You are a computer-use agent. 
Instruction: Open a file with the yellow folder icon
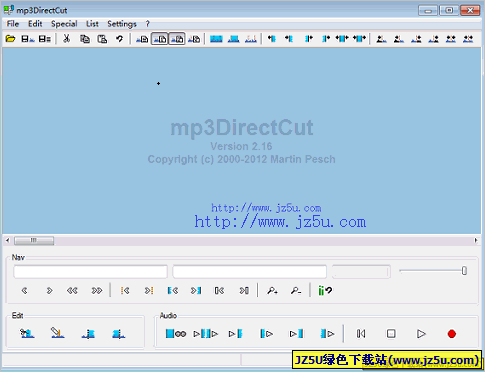pyautogui.click(x=10, y=39)
